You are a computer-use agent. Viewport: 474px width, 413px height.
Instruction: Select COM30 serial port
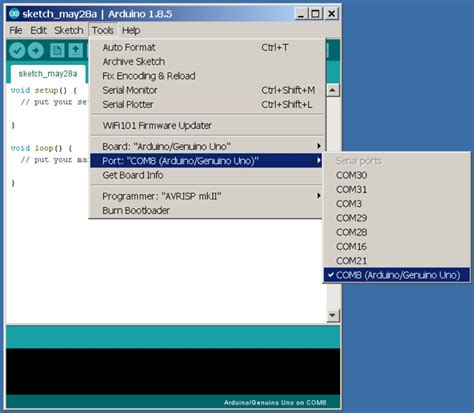click(397, 175)
